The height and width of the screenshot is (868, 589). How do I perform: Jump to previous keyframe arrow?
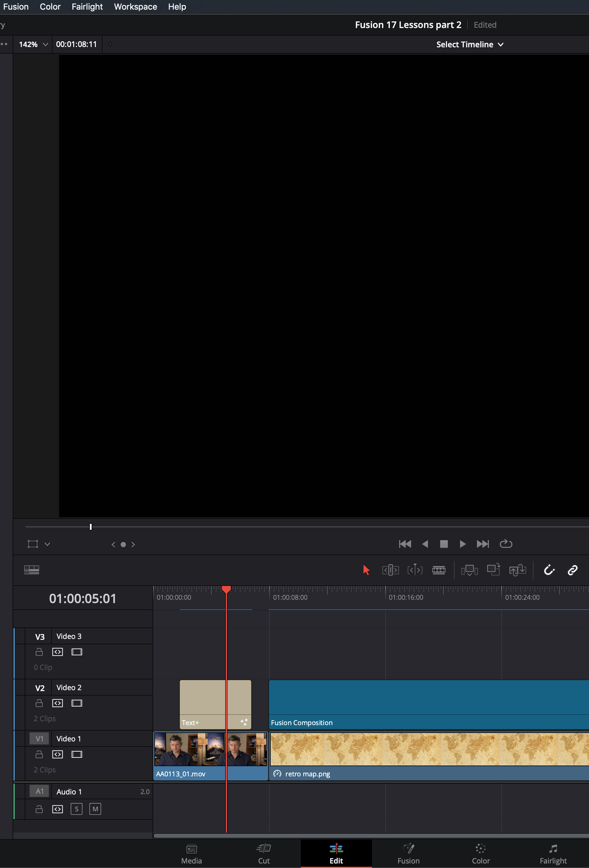(x=114, y=545)
